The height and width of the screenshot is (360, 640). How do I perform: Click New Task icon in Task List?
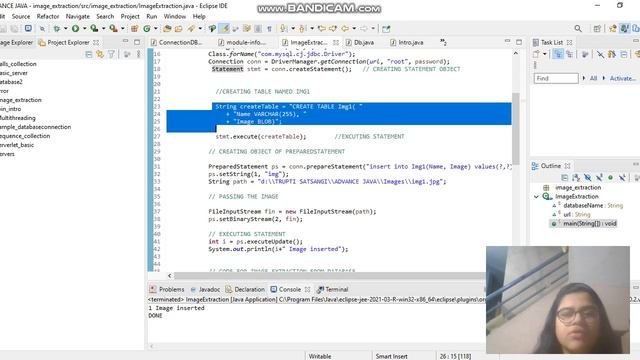click(536, 54)
